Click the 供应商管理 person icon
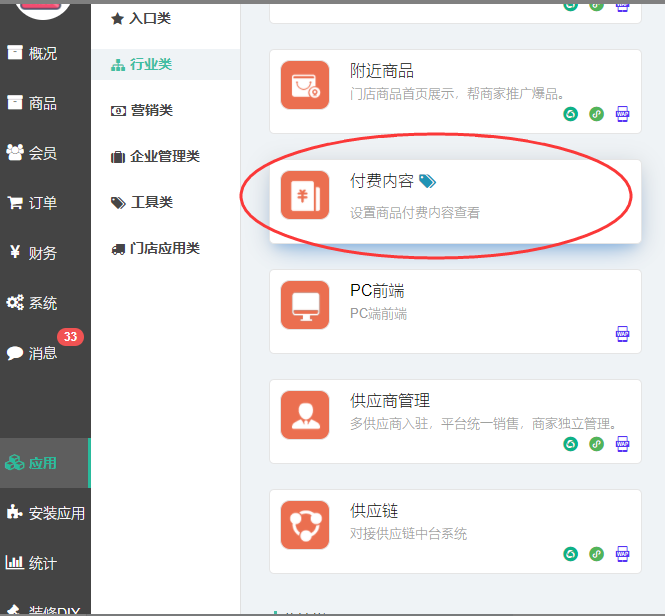 pos(305,415)
